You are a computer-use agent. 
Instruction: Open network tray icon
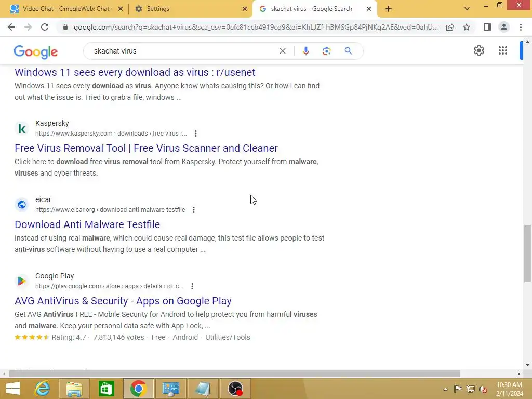tap(471, 389)
